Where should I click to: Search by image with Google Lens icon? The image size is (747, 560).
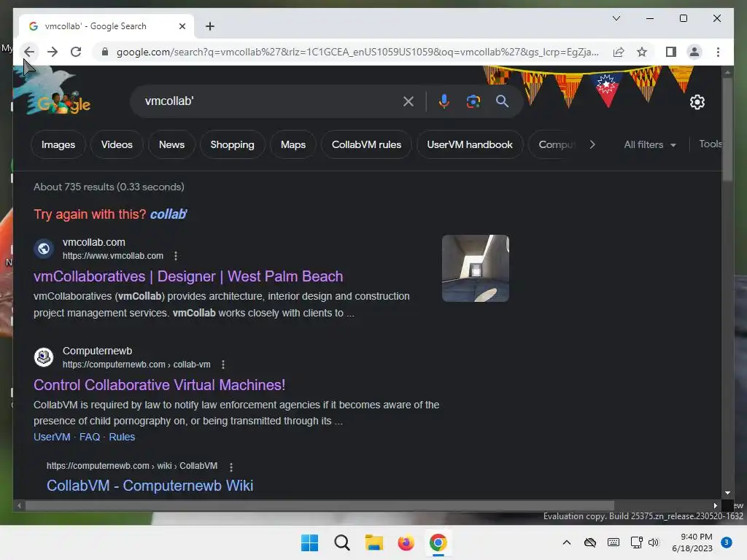[473, 101]
